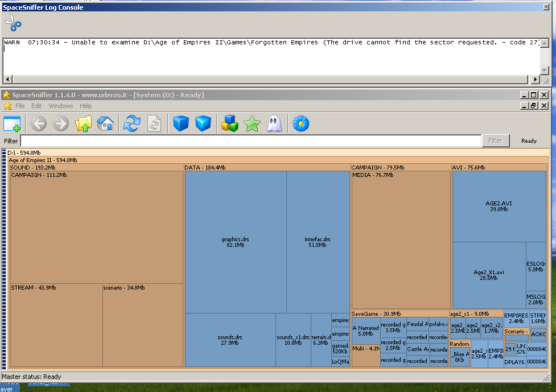Open a new view with toolbar icon
Image resolution: width=556 pixels, height=392 pixels.
12,124
